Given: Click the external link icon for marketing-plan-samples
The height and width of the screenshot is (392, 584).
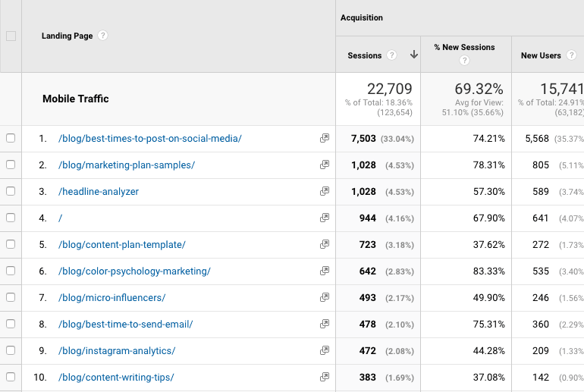Looking at the screenshot, I should click(x=325, y=165).
